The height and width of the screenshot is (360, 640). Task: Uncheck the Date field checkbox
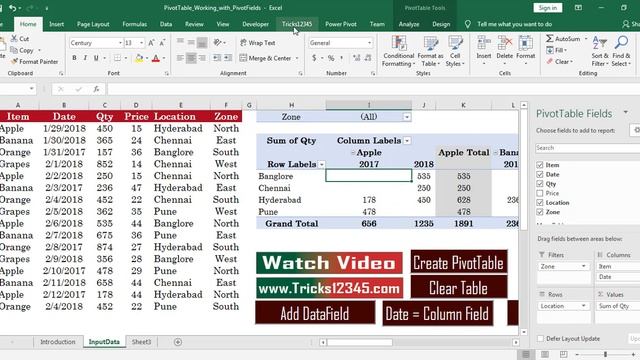point(540,174)
